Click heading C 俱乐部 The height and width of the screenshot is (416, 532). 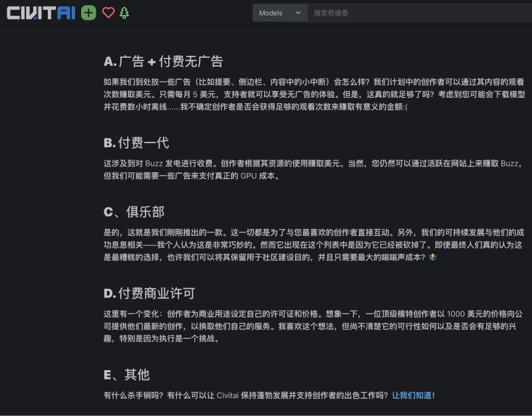(x=133, y=212)
